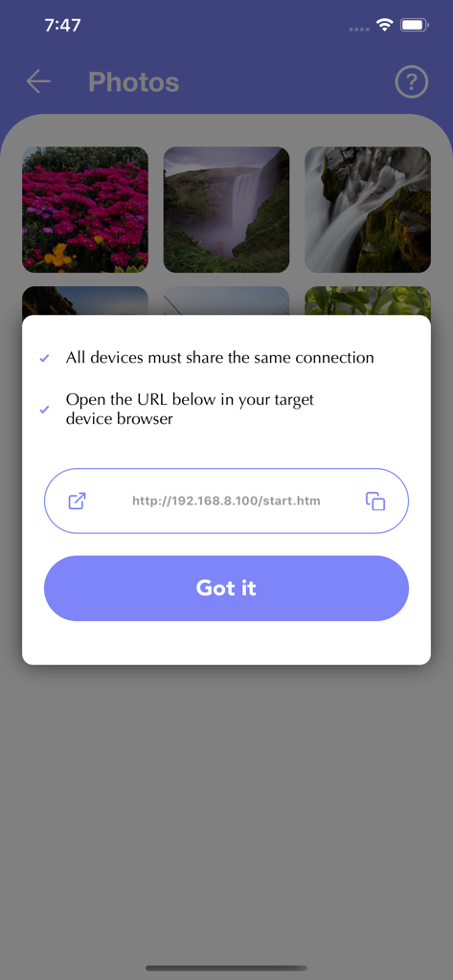Image resolution: width=453 pixels, height=980 pixels.
Task: Select the partially hidden sky photo thumbnail
Action: pyautogui.click(x=226, y=301)
